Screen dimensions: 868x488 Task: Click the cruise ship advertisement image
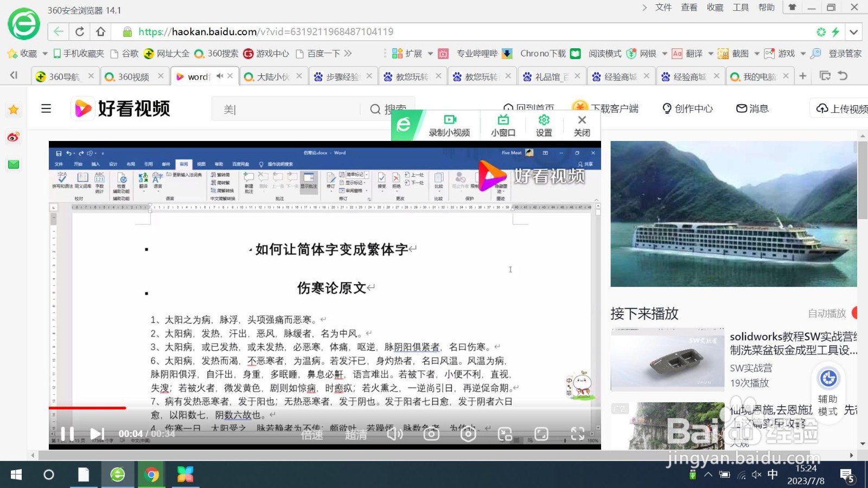tap(733, 214)
